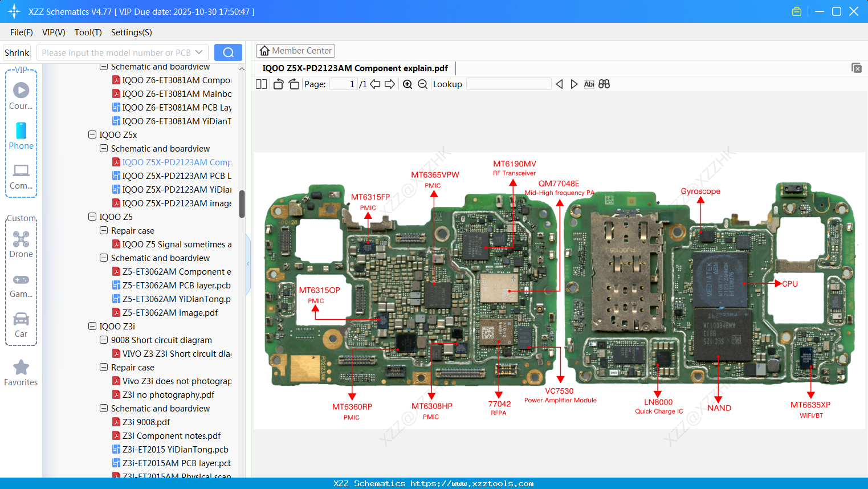The image size is (868, 489).
Task: Click the Abi text search icon
Action: point(589,84)
